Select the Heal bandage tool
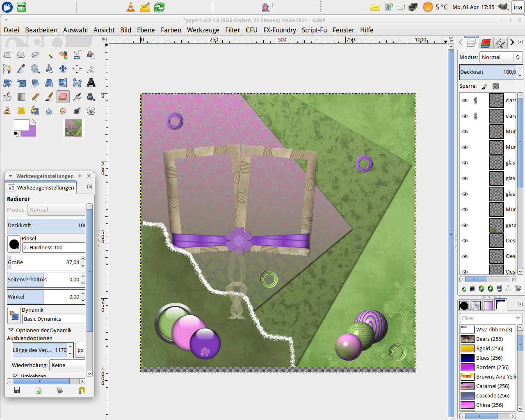 (x=21, y=111)
